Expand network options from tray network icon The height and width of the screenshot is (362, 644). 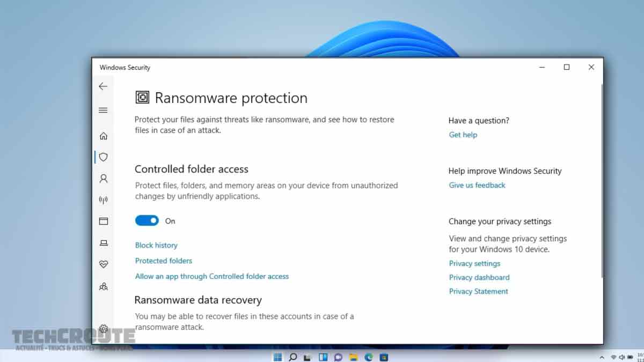(613, 357)
